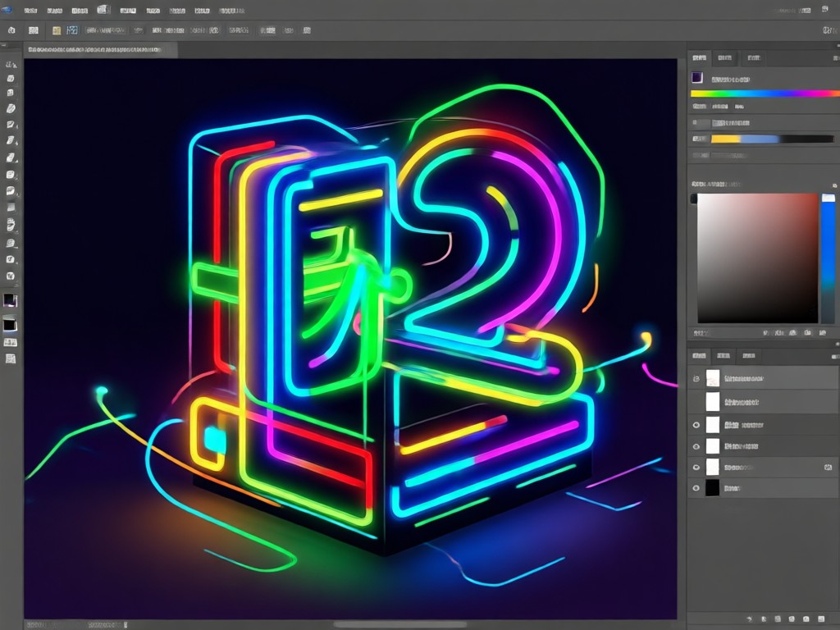The width and height of the screenshot is (840, 630).
Task: Select the topmost tool in the left toolbar
Action: (11, 64)
